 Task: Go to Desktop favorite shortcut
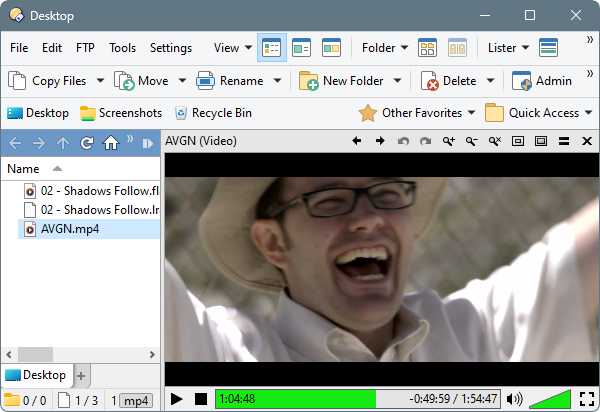pos(38,113)
